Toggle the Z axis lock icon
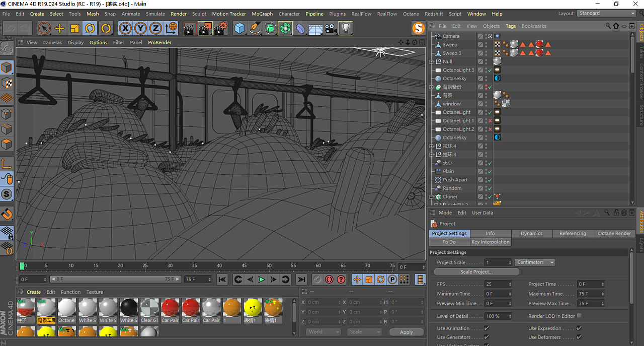The width and height of the screenshot is (644, 346). (x=156, y=28)
